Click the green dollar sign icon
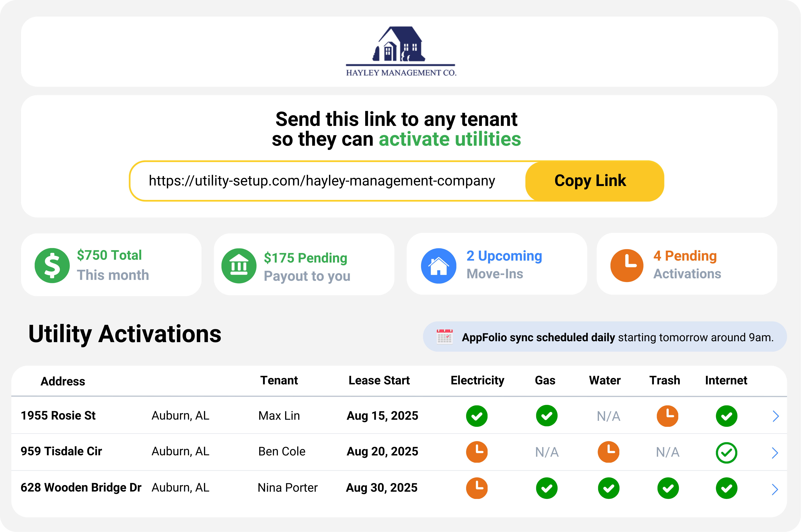The image size is (801, 532). pos(52,265)
